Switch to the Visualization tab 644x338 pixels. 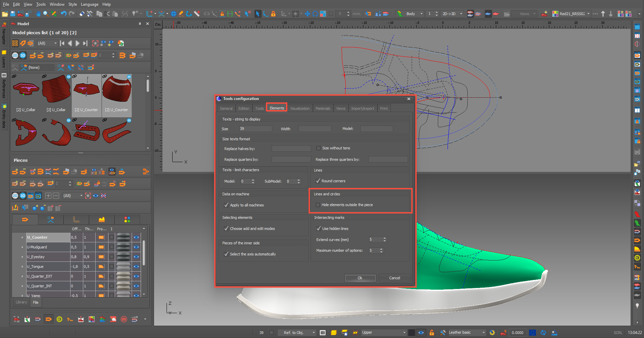pyautogui.click(x=300, y=108)
